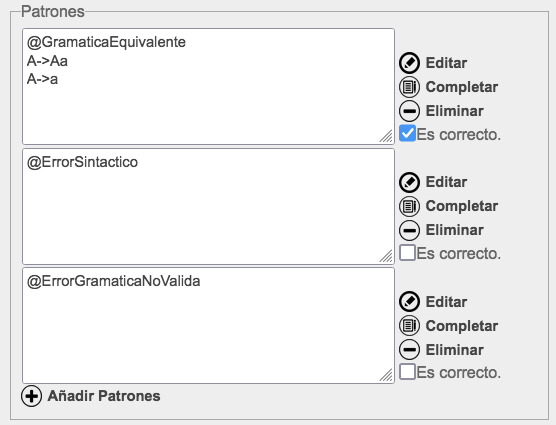Check Es correcto for the ErrorGramaticaNoValida pattern
Image resolution: width=556 pixels, height=425 pixels.
coord(407,372)
